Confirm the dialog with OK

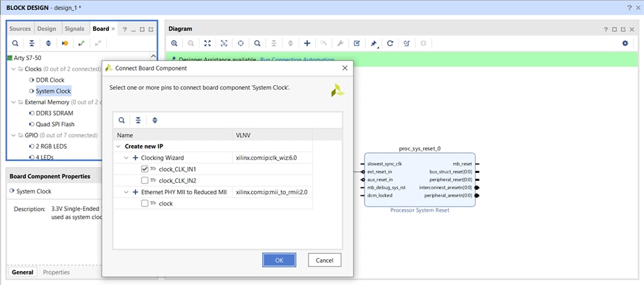(x=279, y=260)
